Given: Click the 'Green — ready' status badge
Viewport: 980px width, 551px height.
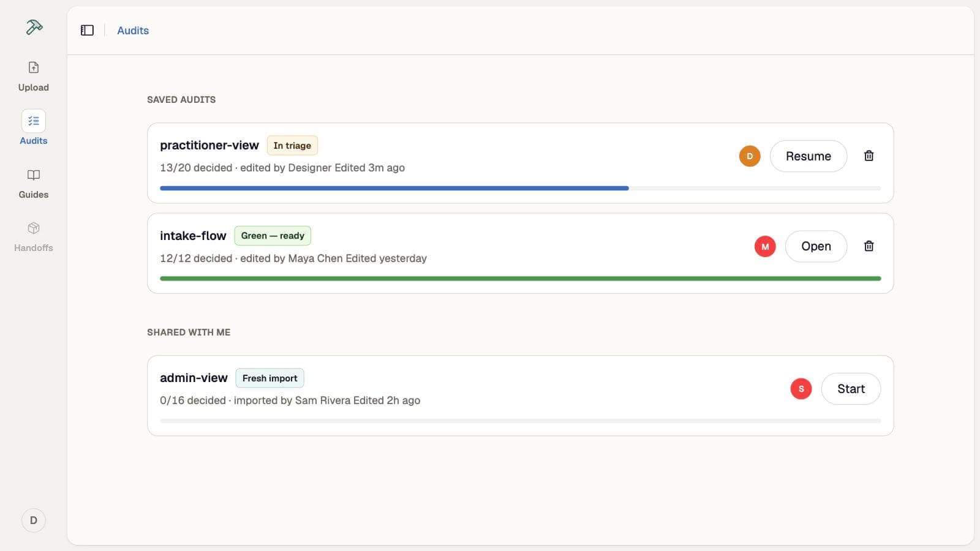Looking at the screenshot, I should point(273,236).
